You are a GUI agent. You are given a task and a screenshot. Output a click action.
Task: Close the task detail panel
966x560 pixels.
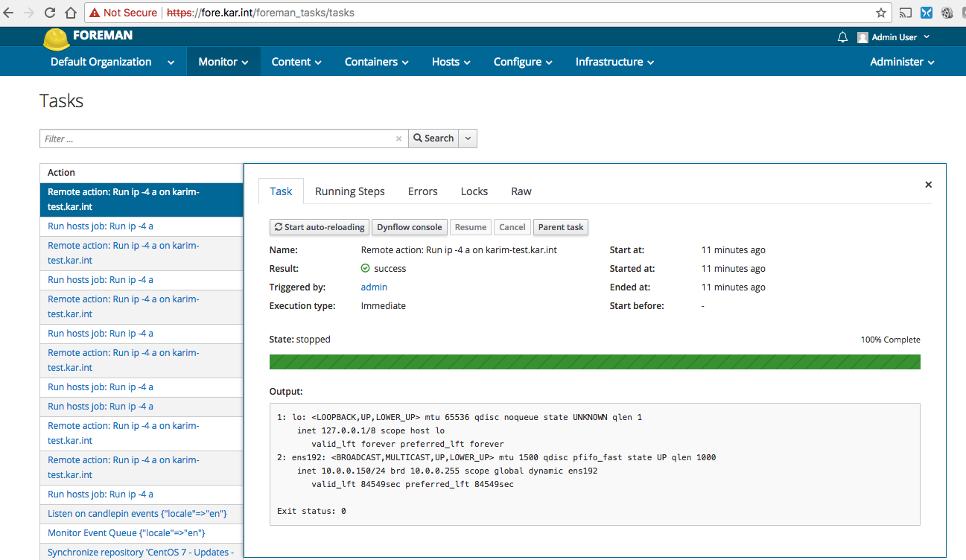(x=928, y=185)
